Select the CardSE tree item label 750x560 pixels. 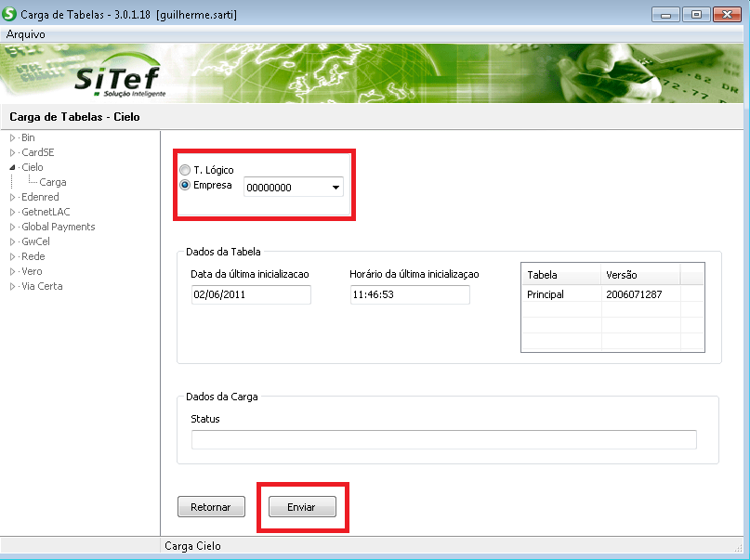click(38, 152)
